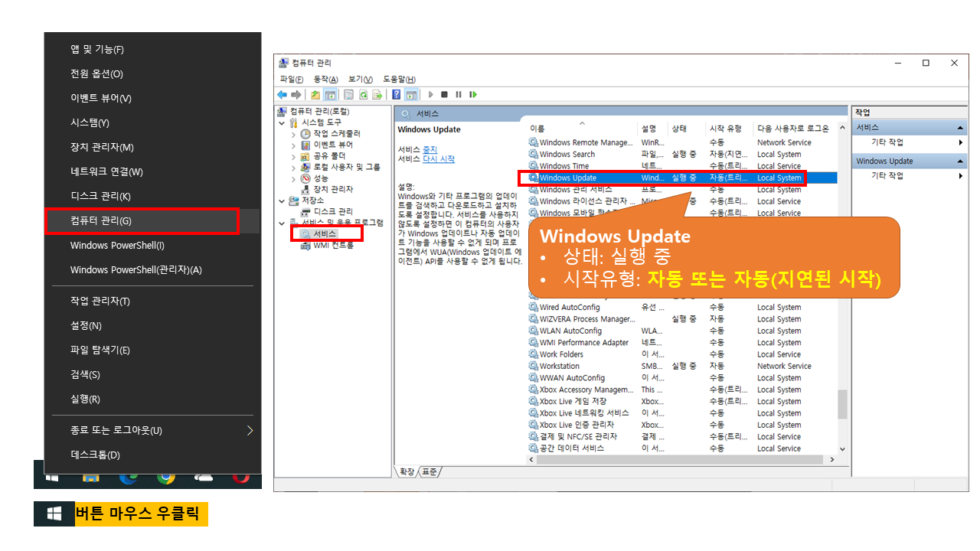Switch to the 확장 tab

(407, 472)
